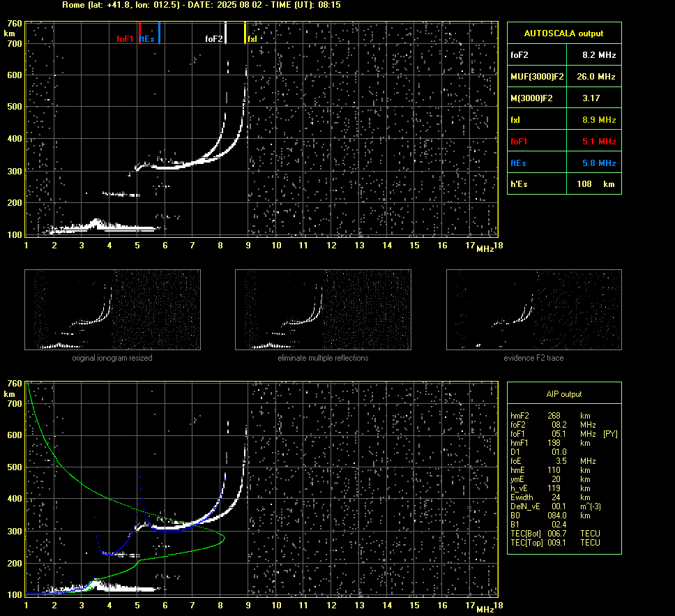
Task: Click the 'evidence F2 trace' caption
Action: coord(533,358)
